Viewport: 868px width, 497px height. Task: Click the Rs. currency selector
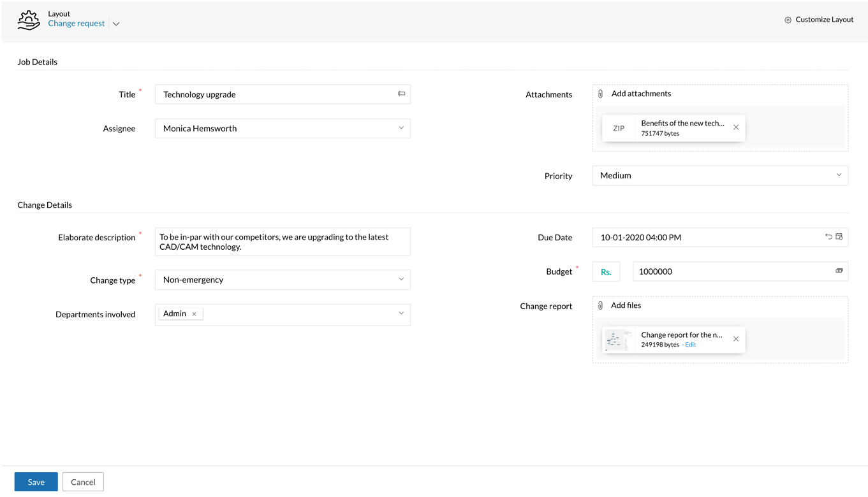click(x=606, y=271)
